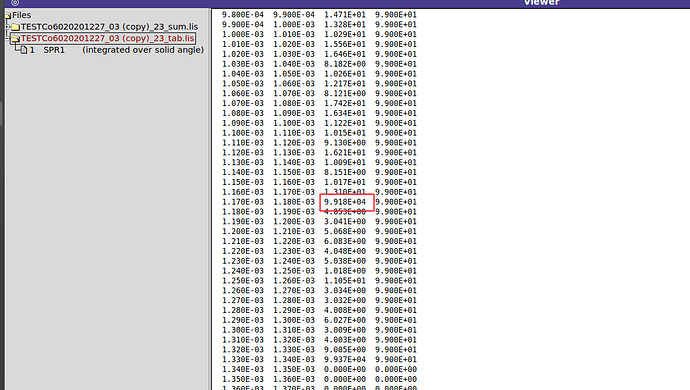Click the value 8.182E+00 in third column
Image resolution: width=690 pixels, height=390 pixels.
click(x=345, y=64)
